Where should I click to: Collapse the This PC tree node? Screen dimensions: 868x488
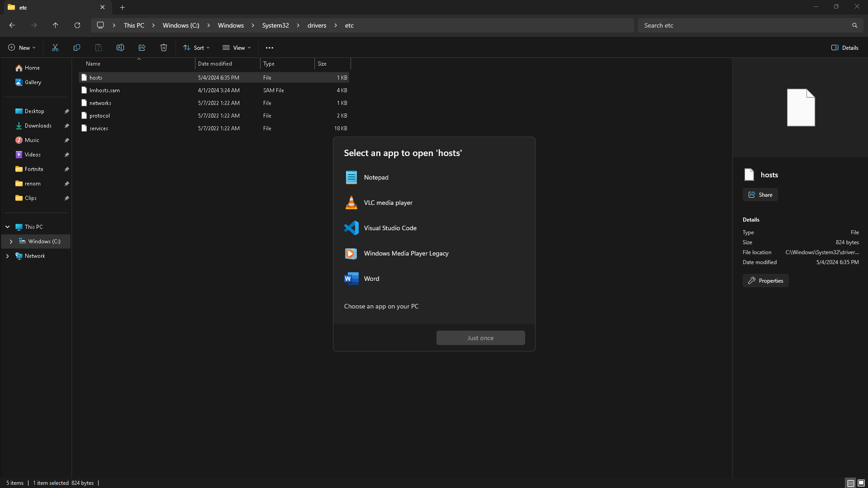pos(8,227)
